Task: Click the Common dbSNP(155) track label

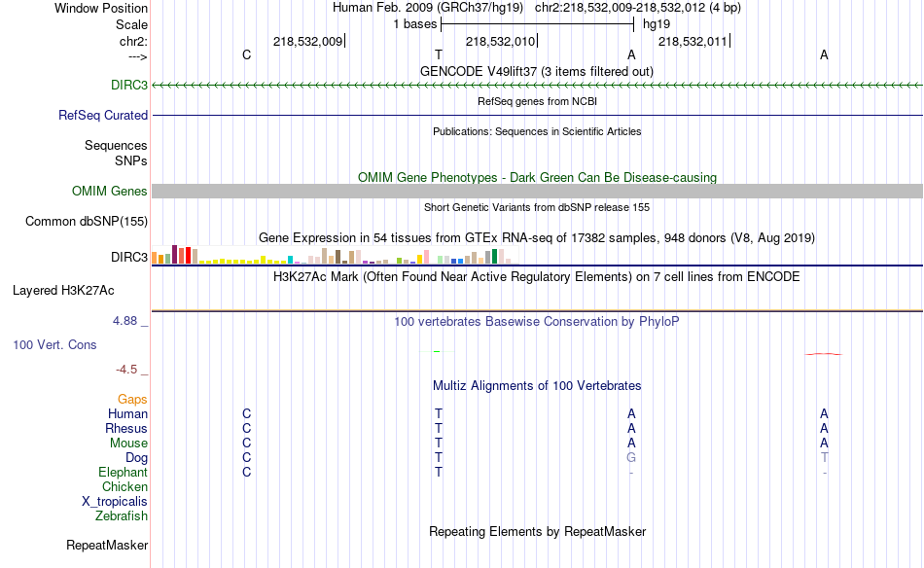Action: click(86, 222)
